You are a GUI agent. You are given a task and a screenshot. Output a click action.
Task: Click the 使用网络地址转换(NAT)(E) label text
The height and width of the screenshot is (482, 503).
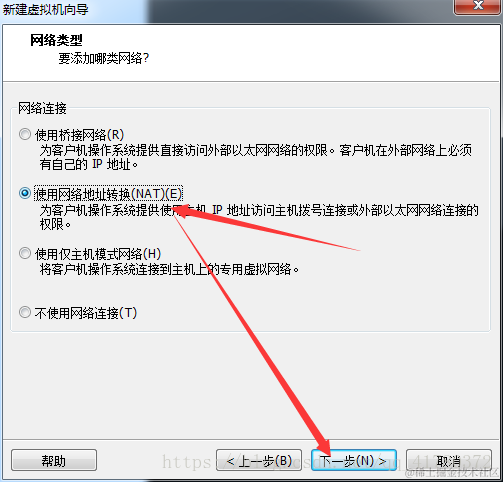tap(108, 194)
